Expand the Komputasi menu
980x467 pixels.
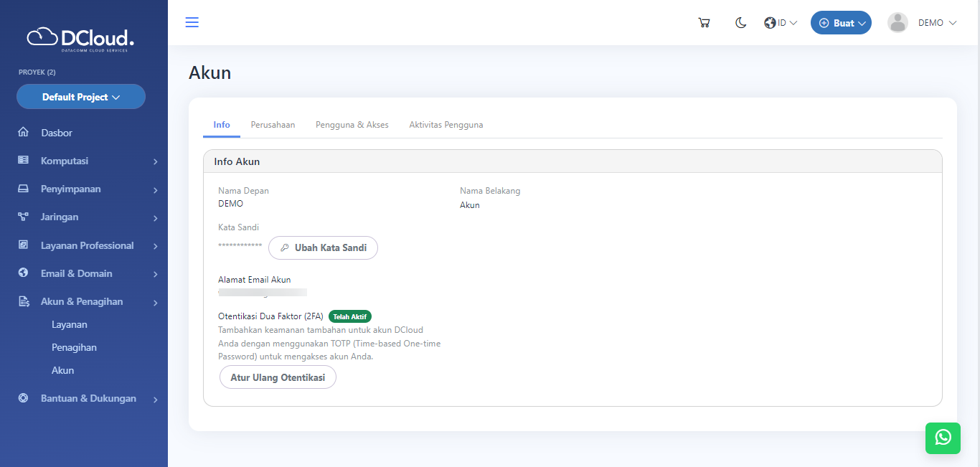[88, 161]
